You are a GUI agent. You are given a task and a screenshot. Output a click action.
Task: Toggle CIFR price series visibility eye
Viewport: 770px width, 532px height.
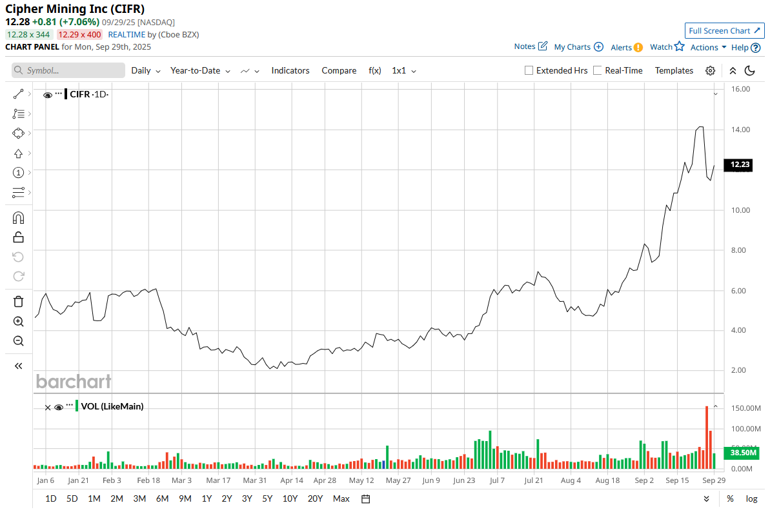48,95
